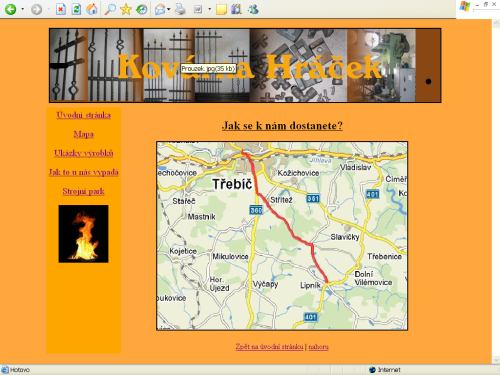500x375 pixels.
Task: Open the History icon
Action: pos(142,9)
